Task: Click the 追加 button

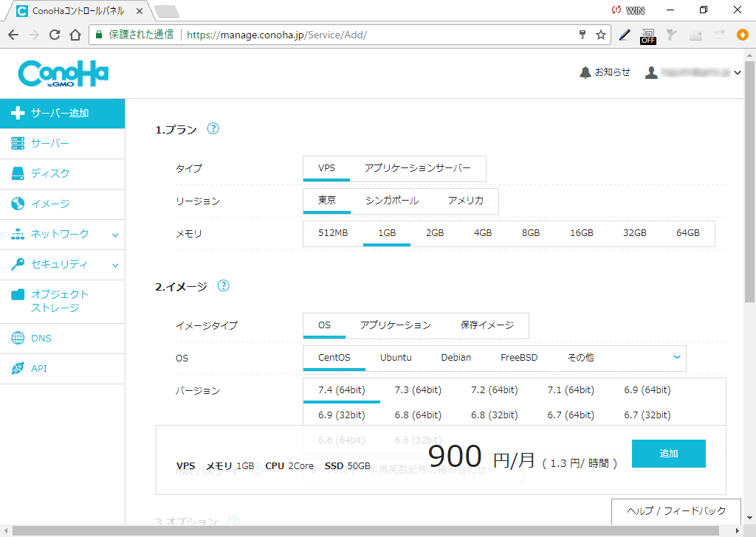Action: click(669, 453)
